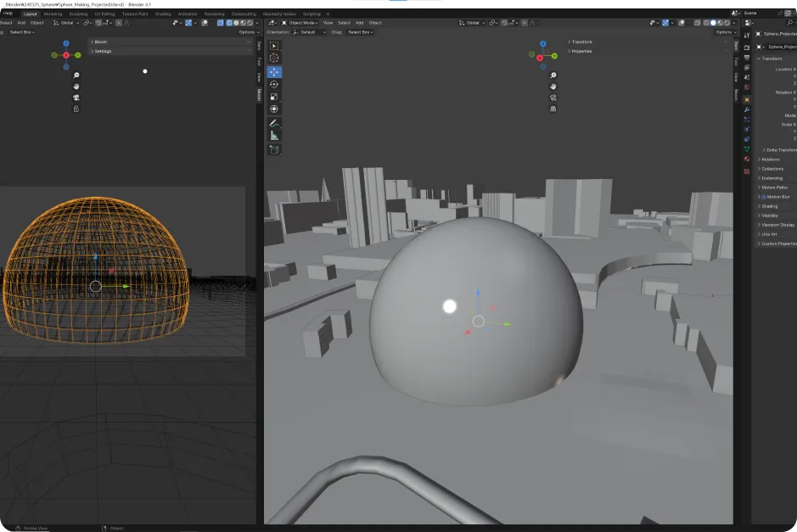This screenshot has width=797, height=532.
Task: Open the Object properties tab icon
Action: tap(747, 99)
